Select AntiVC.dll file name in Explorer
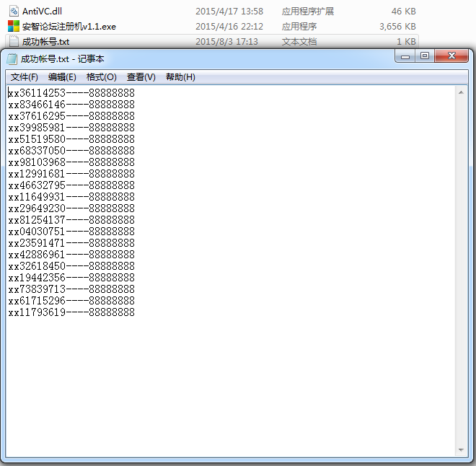This screenshot has width=476, height=466. tap(42, 12)
